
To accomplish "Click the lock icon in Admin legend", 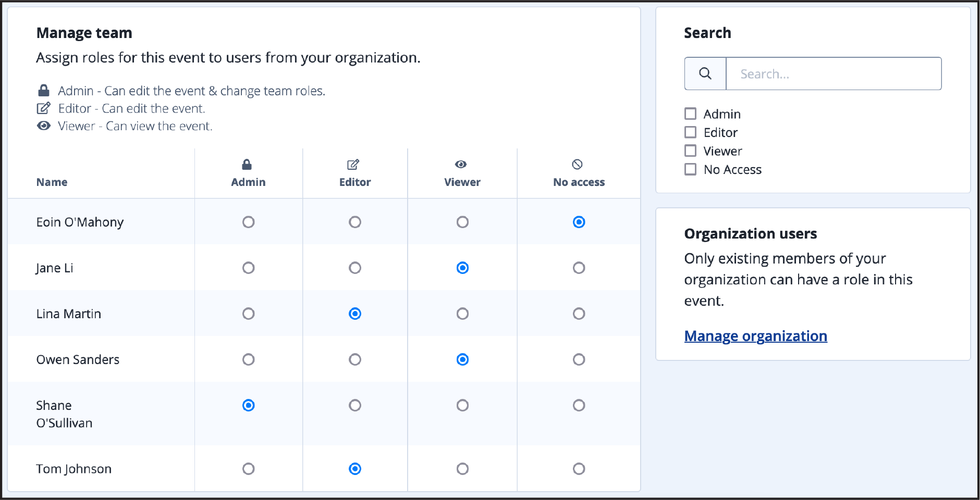I will (44, 91).
